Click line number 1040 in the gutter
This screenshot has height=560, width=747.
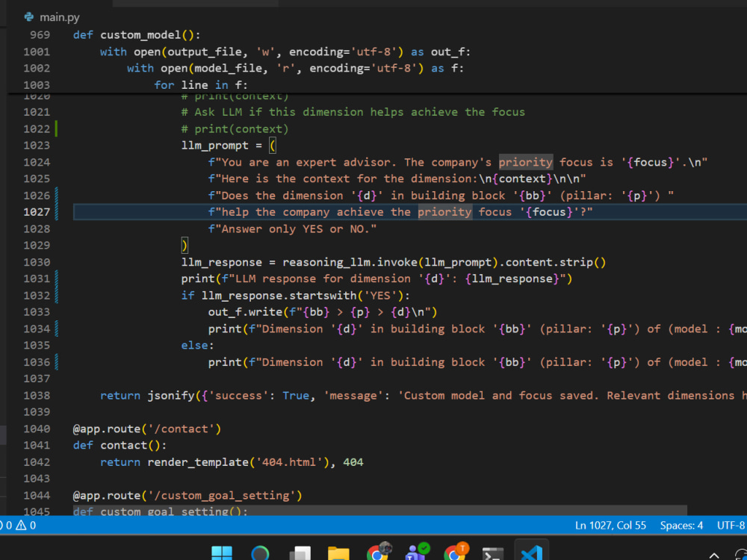coord(37,429)
